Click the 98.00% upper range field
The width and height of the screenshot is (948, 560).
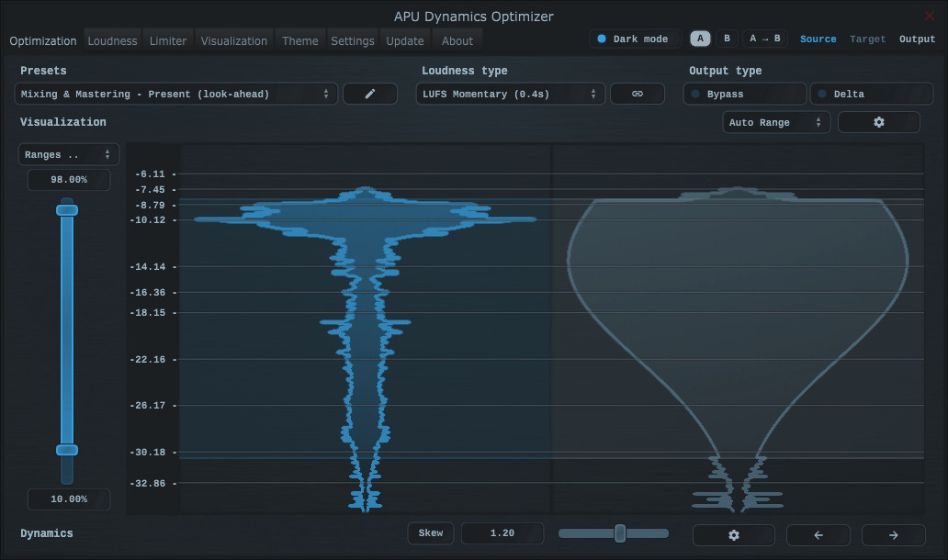(69, 180)
